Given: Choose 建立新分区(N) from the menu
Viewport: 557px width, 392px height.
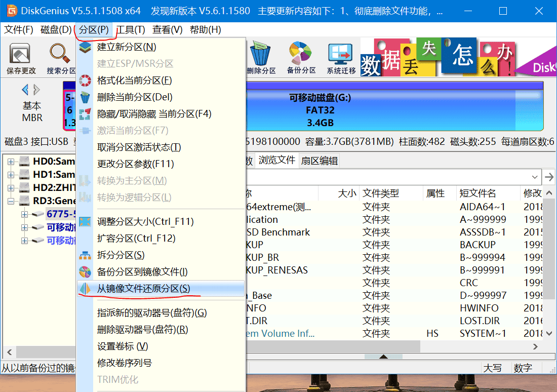Looking at the screenshot, I should tap(127, 47).
